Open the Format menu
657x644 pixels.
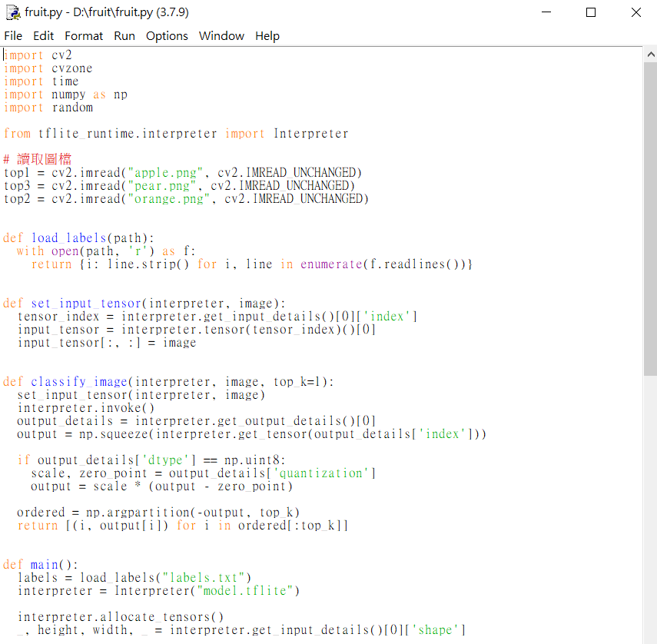pos(84,36)
